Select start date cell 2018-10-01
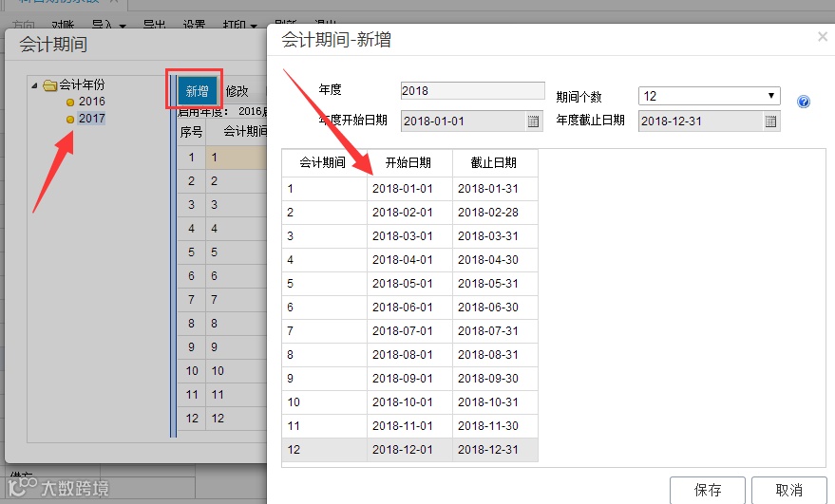 pos(409,402)
